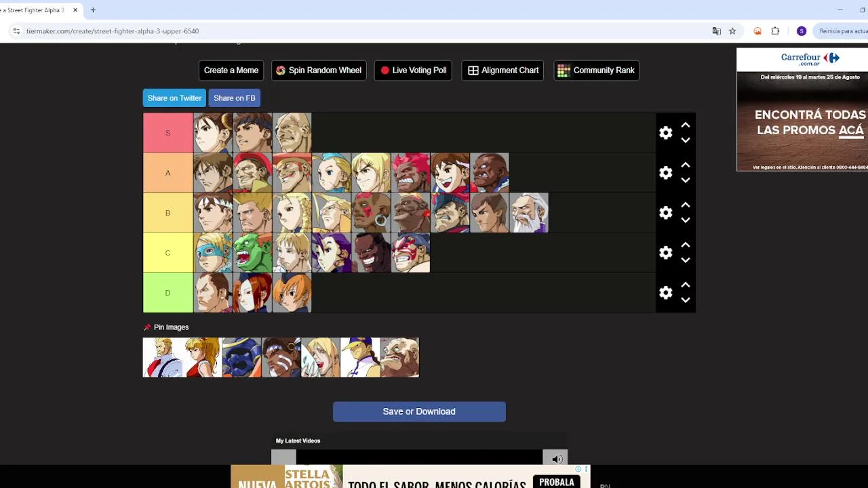Click the Save or Download button

419,411
